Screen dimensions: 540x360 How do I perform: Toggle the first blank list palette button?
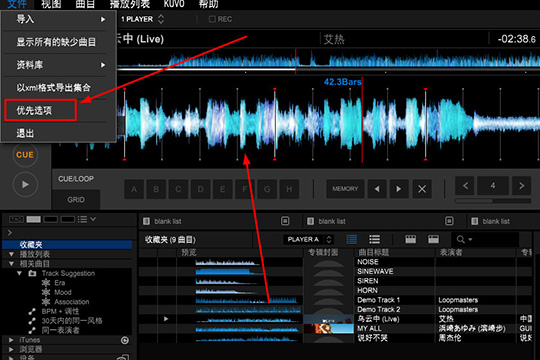(285, 221)
